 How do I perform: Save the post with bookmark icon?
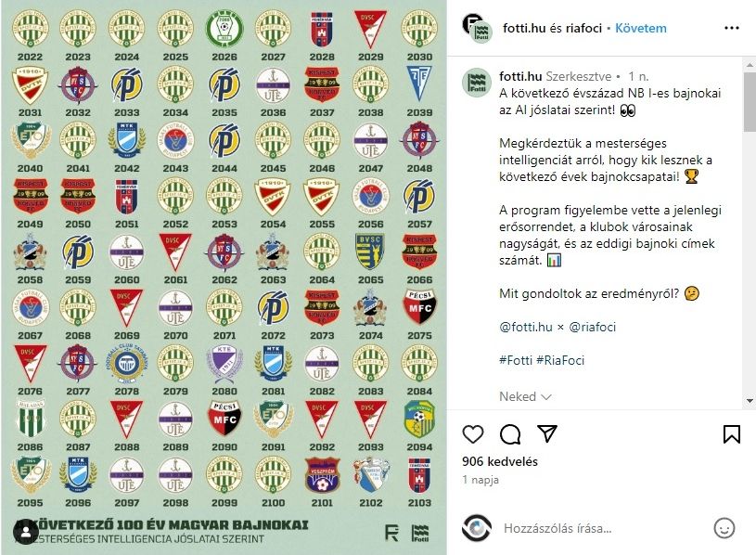(731, 434)
